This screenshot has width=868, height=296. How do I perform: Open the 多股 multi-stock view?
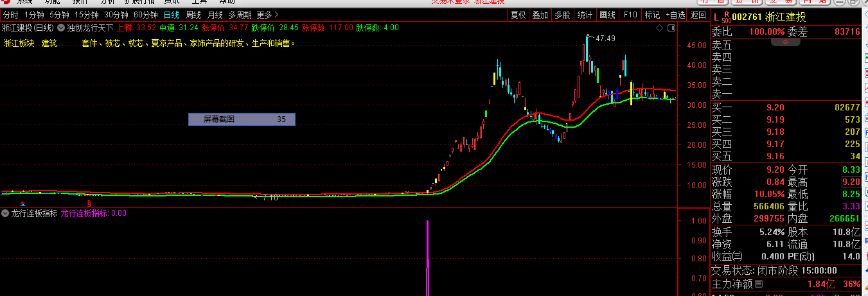(x=562, y=15)
